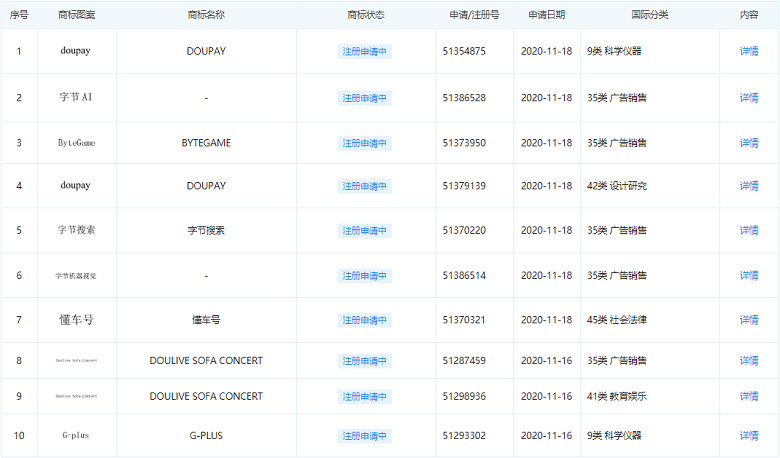Click application number 51370220
The height and width of the screenshot is (458, 780).
coord(464,230)
